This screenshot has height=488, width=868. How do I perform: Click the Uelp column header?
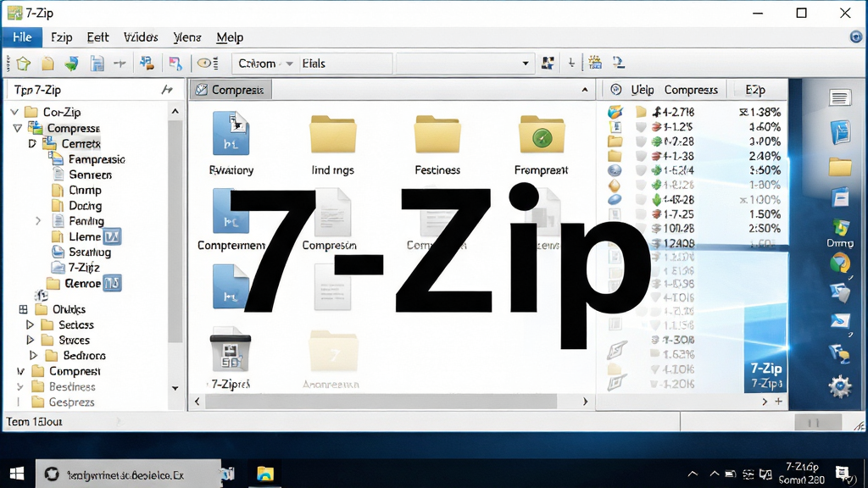click(x=643, y=90)
